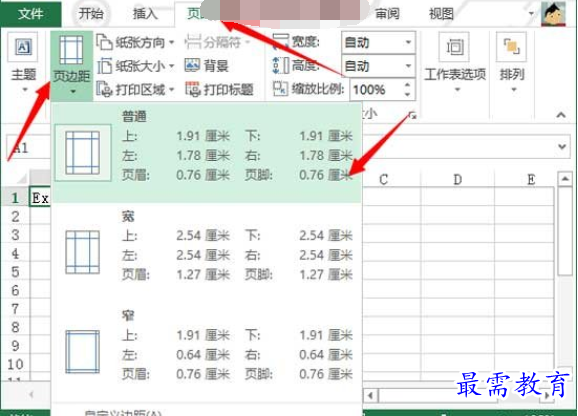The image size is (578, 416).
Task: Select column C header
Action: pyautogui.click(x=383, y=179)
